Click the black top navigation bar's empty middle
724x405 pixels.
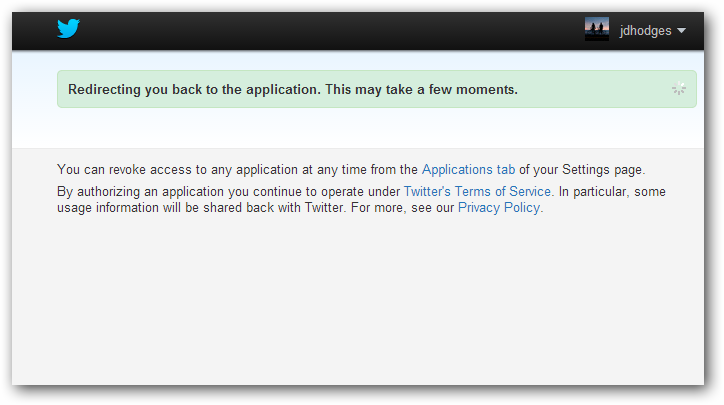pyautogui.click(x=330, y=30)
